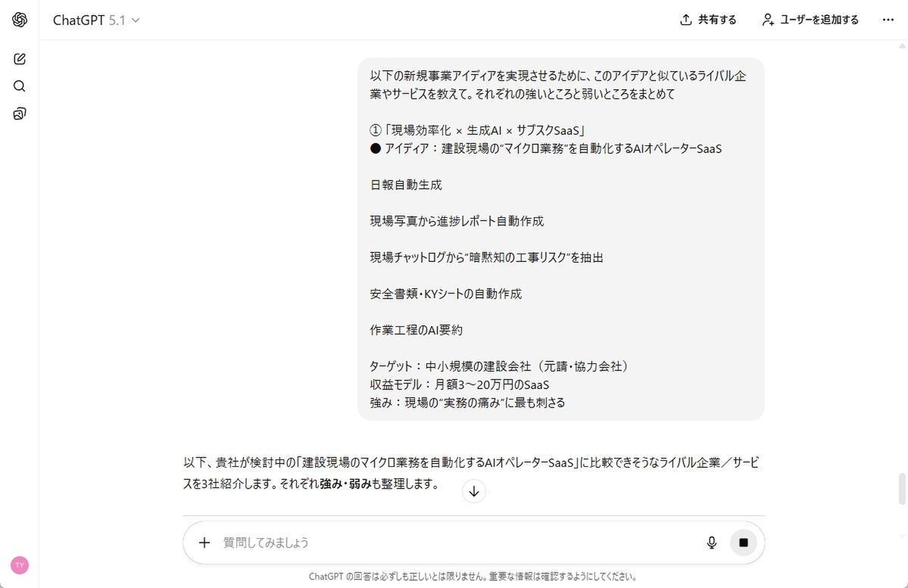Click the bold 強み・弱み text in the reply
This screenshot has width=908, height=588.
[x=346, y=484]
